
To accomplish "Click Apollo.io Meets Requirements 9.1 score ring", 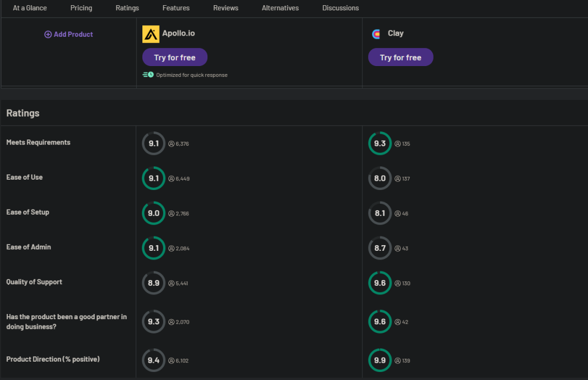I will pos(154,143).
